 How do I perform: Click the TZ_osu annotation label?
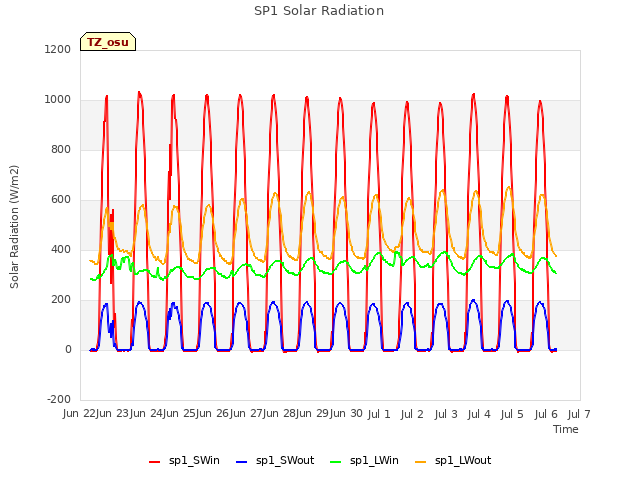(108, 42)
